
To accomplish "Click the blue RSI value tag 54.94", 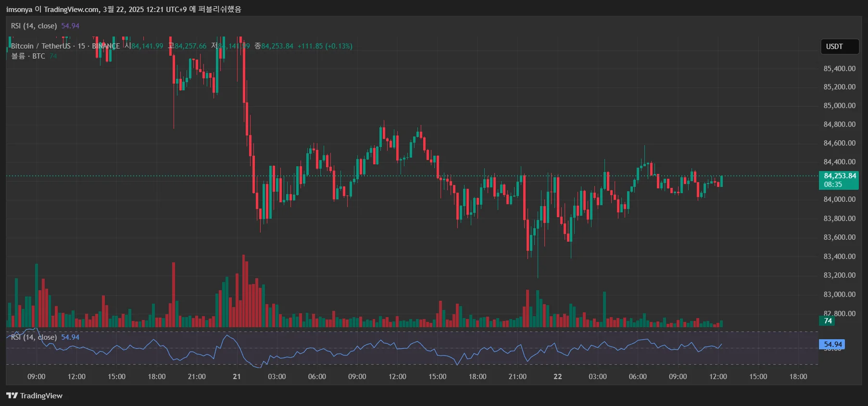I will point(832,344).
